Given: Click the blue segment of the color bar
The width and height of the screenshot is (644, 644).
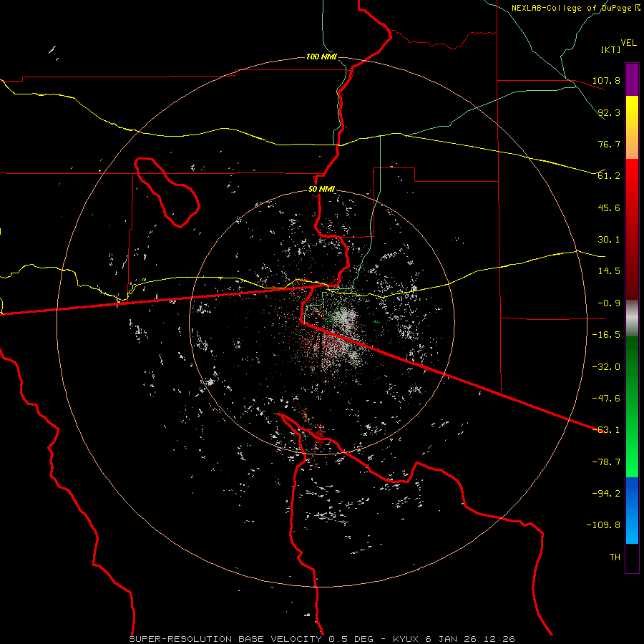Looking at the screenshot, I should click(x=632, y=510).
